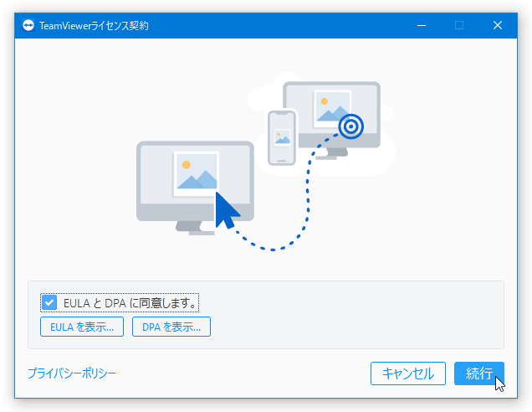Click the TeamViewerライセンス契約 title text
This screenshot has width=532, height=412.
pos(94,26)
